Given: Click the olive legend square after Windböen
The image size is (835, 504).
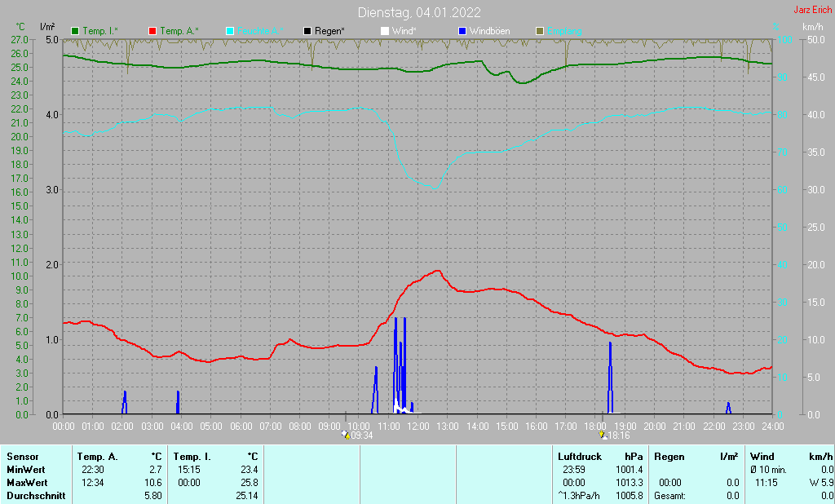Looking at the screenshot, I should coord(539,31).
